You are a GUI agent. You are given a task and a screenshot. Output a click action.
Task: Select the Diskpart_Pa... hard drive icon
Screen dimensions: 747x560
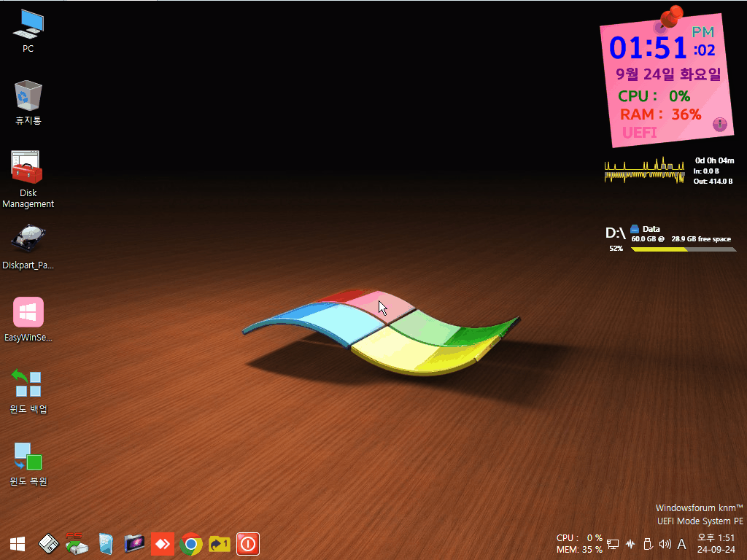coord(28,247)
